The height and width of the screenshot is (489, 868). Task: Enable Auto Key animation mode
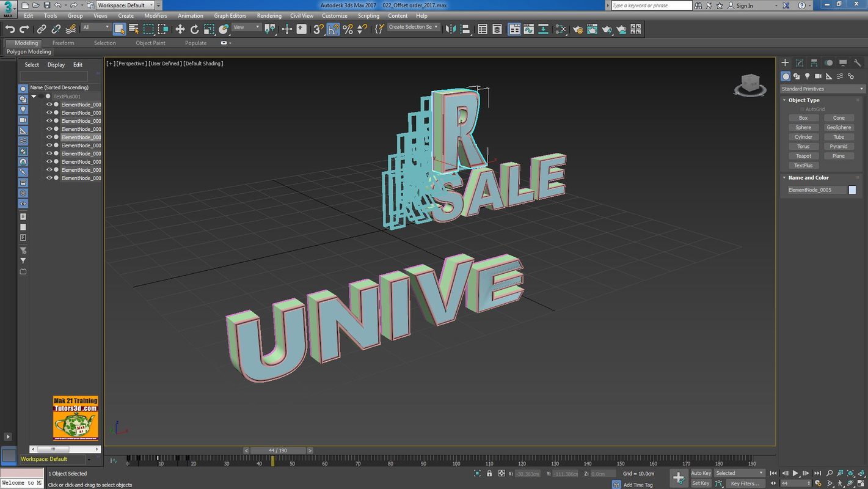(x=701, y=473)
